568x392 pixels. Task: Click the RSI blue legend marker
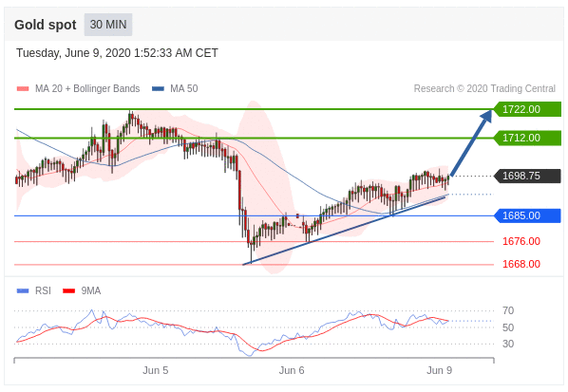coord(23,291)
